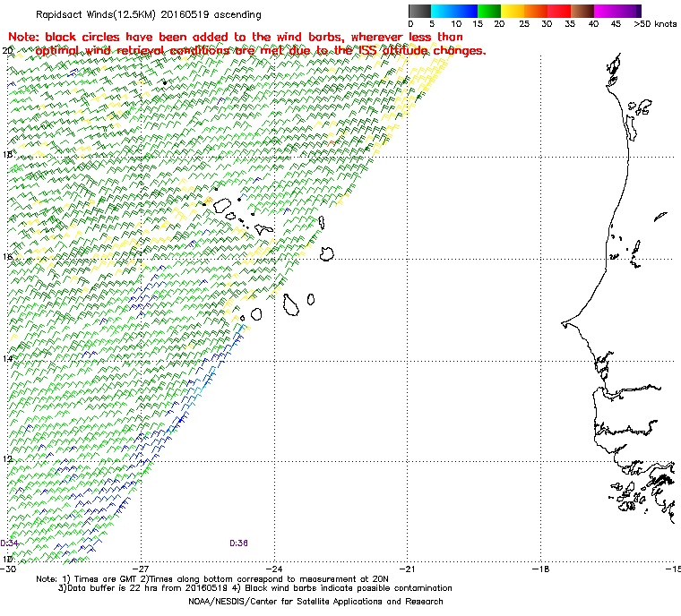Pick the brown 35-40 knots legend segment
This screenshot has width=681, height=616.
pyautogui.click(x=582, y=11)
